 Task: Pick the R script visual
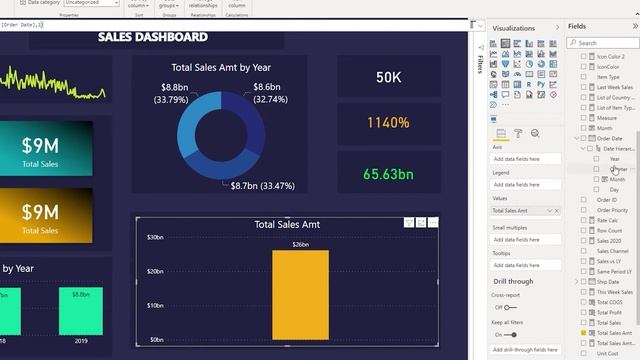click(529, 84)
